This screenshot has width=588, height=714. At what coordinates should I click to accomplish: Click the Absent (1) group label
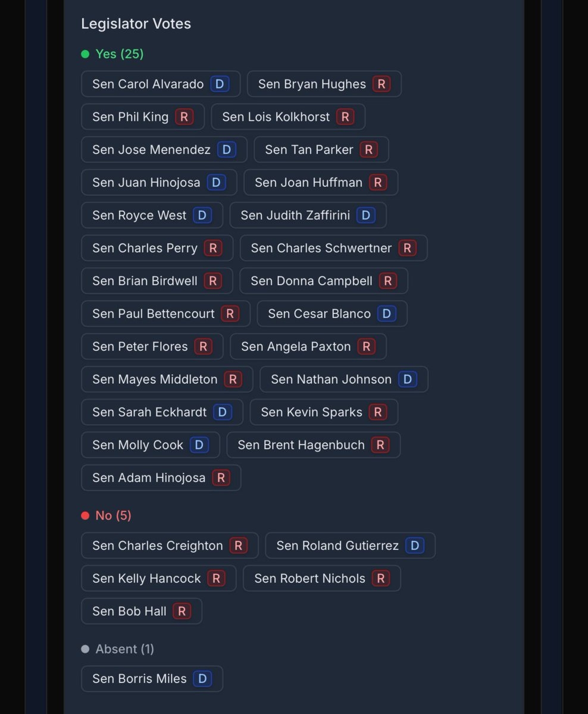click(124, 649)
